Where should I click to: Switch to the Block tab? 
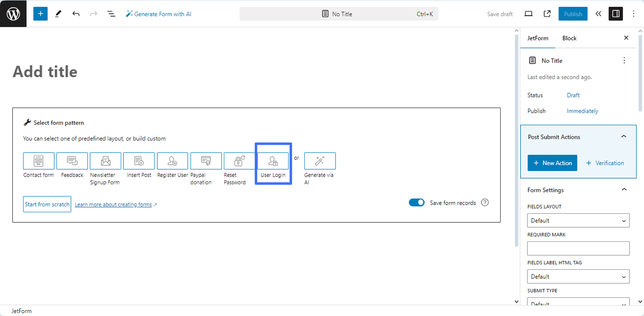(x=569, y=38)
